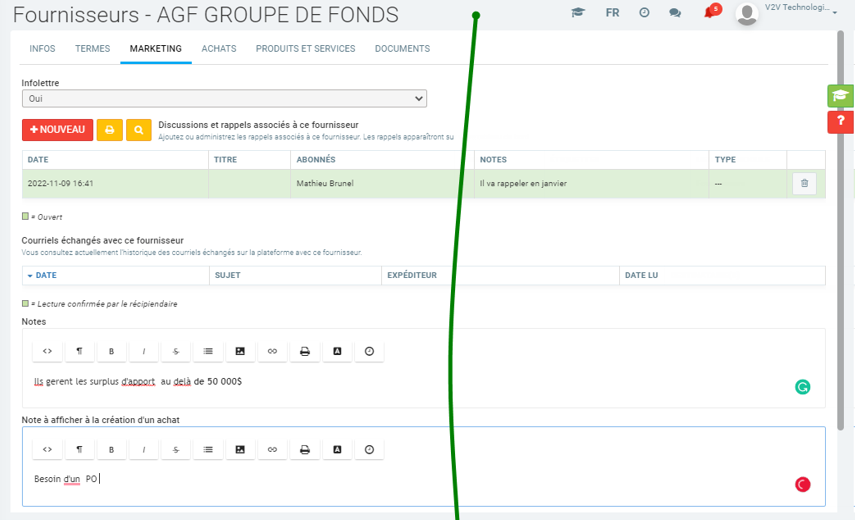This screenshot has width=855, height=520.
Task: Click the red help question mark button
Action: coord(840,122)
